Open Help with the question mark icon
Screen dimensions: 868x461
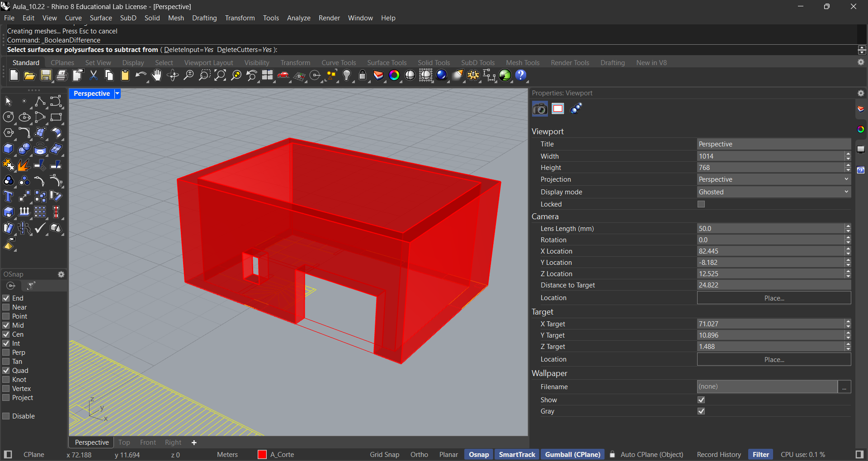coord(521,75)
